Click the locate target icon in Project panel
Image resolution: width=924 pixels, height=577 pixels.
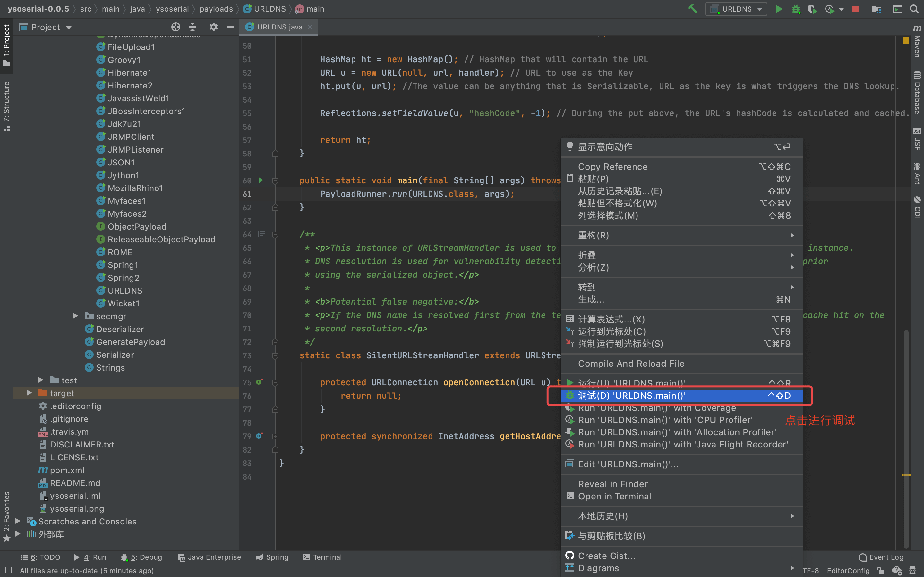(175, 27)
